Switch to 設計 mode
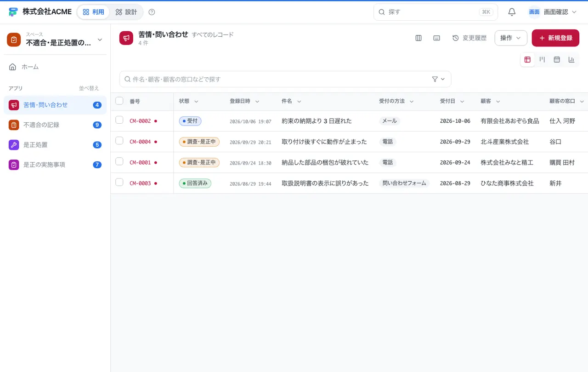588x372 pixels. click(126, 12)
